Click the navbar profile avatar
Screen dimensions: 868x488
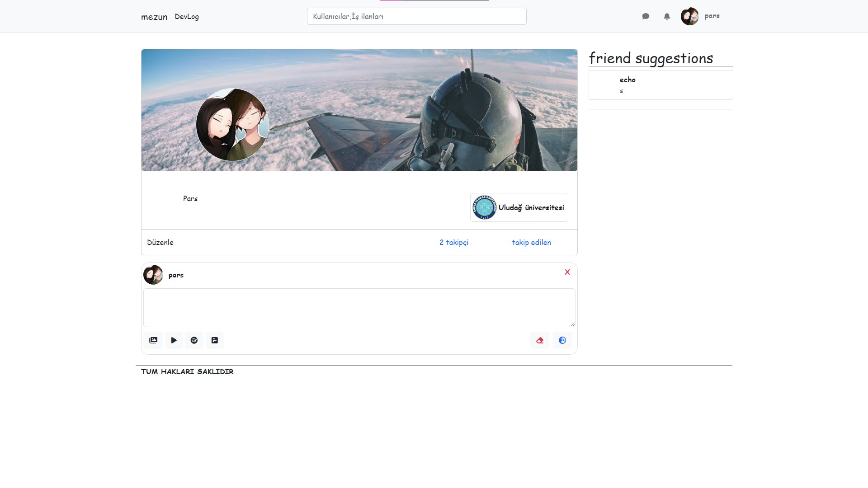(689, 16)
